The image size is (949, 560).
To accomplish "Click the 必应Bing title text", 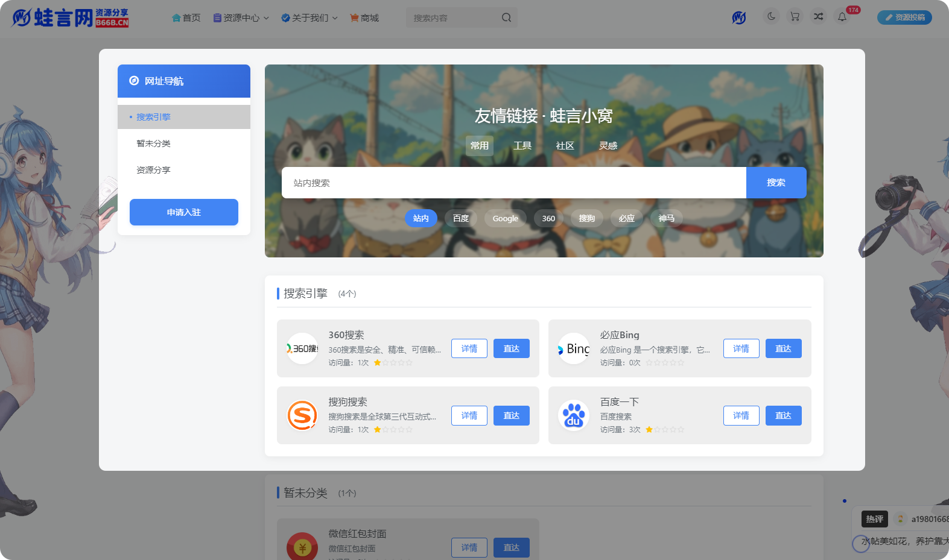I will click(620, 335).
